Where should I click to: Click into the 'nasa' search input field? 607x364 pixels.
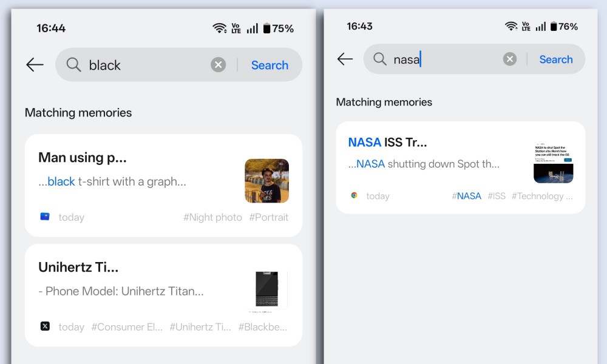pos(445,59)
